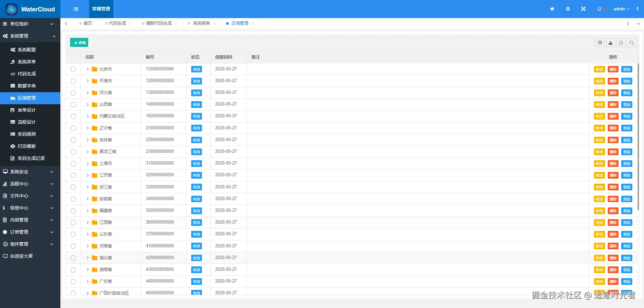Switch to the 首页 tab
The width and height of the screenshot is (644, 308).
point(86,23)
